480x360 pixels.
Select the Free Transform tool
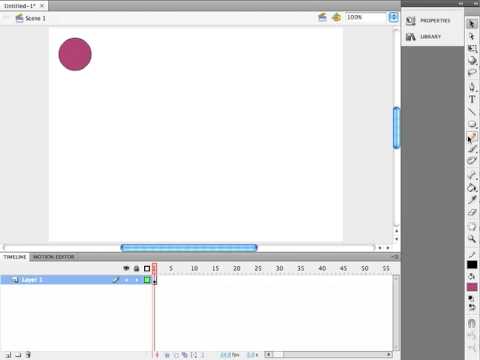click(472, 49)
